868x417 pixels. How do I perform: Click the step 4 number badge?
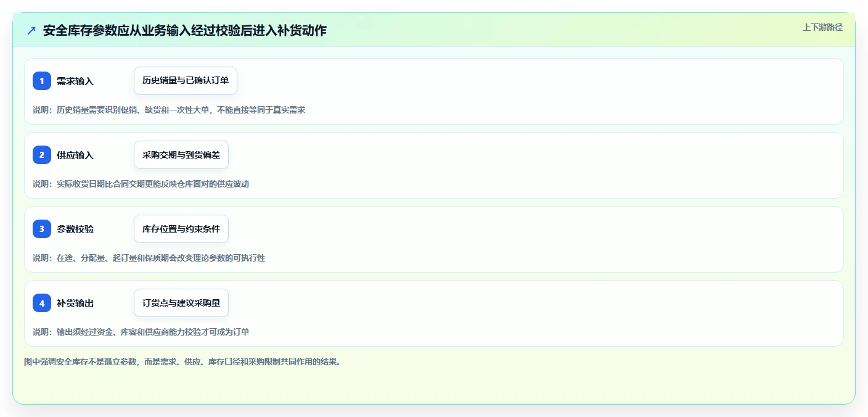[42, 303]
